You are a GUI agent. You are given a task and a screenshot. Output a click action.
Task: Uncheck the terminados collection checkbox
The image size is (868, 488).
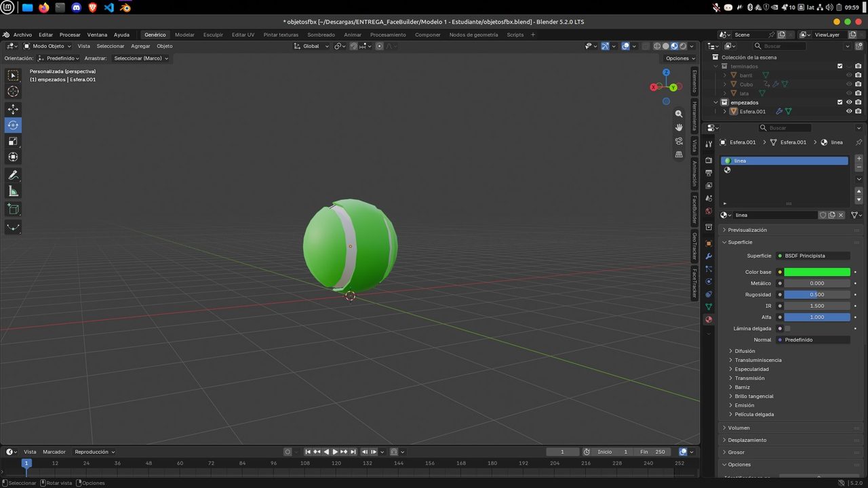840,66
